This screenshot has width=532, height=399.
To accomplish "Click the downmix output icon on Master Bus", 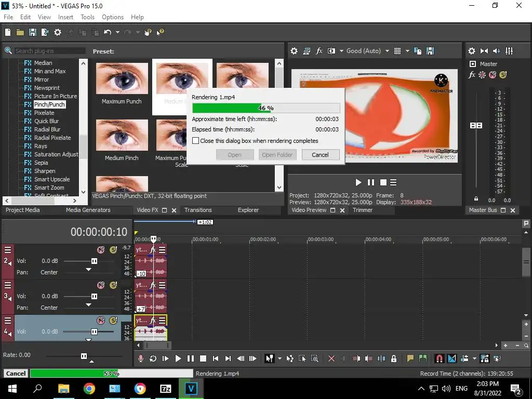I will click(x=484, y=51).
